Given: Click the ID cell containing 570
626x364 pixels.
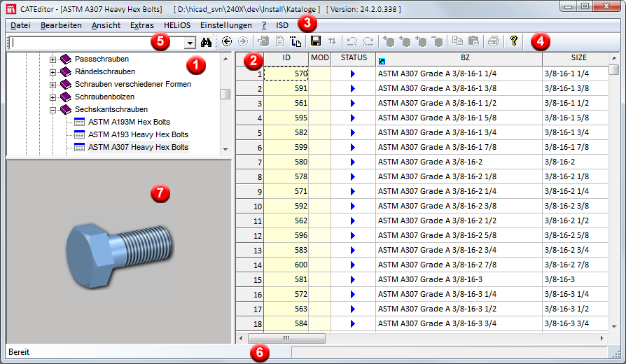Looking at the screenshot, I should (x=286, y=73).
